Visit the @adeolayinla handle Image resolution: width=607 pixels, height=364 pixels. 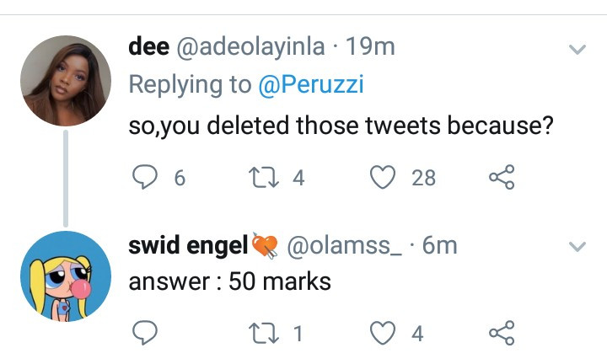point(250,47)
